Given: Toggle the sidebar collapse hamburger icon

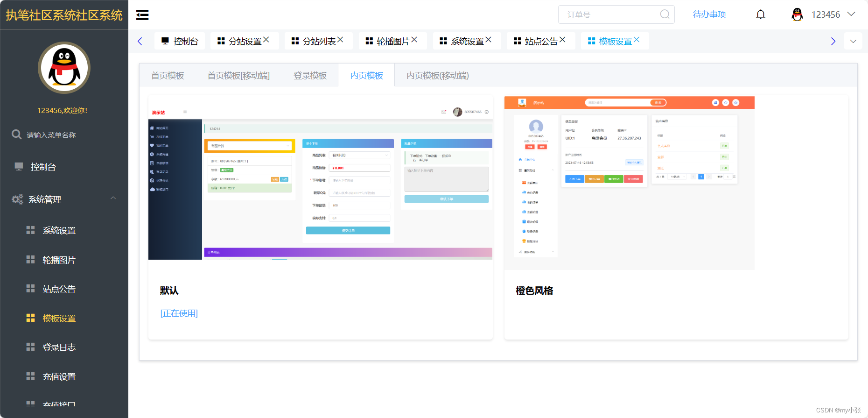Looking at the screenshot, I should [x=142, y=15].
